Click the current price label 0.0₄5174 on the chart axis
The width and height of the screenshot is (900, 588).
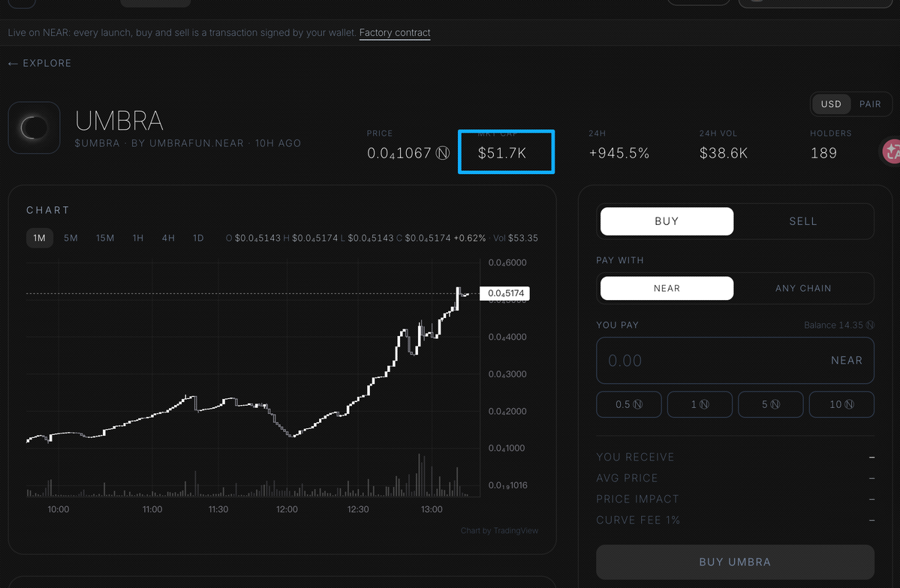(505, 293)
